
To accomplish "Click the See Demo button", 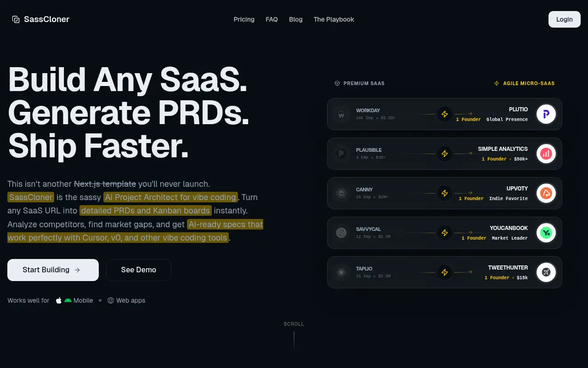I will coord(139,270).
